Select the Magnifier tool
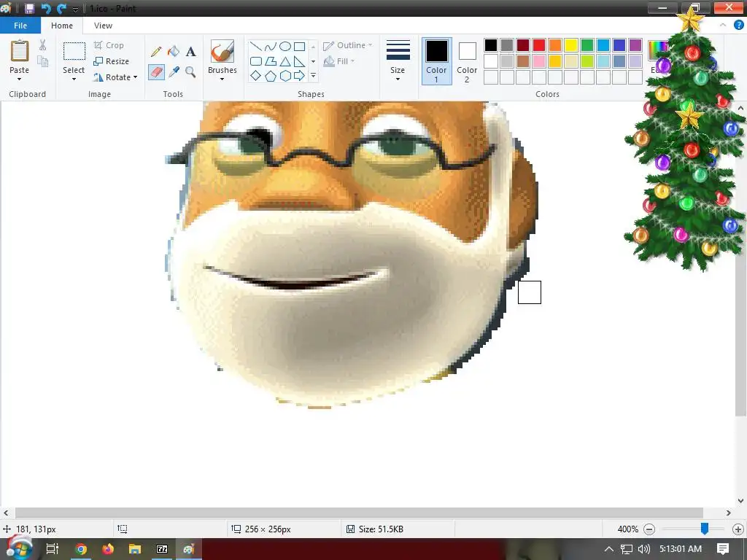The width and height of the screenshot is (747, 560). coord(190,72)
